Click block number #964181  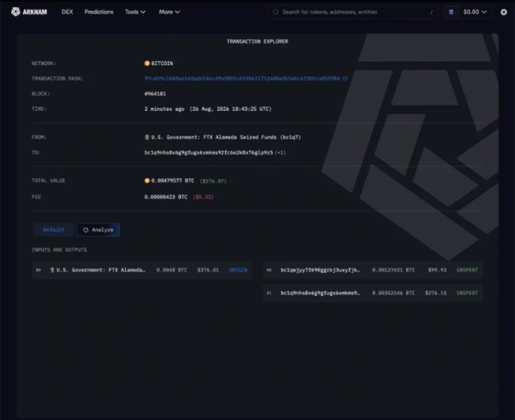coord(155,94)
